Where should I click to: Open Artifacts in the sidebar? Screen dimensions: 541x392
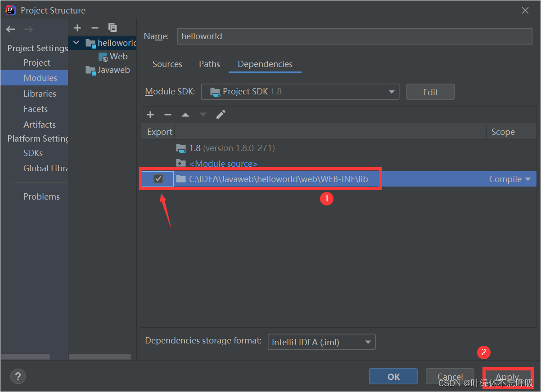point(40,125)
